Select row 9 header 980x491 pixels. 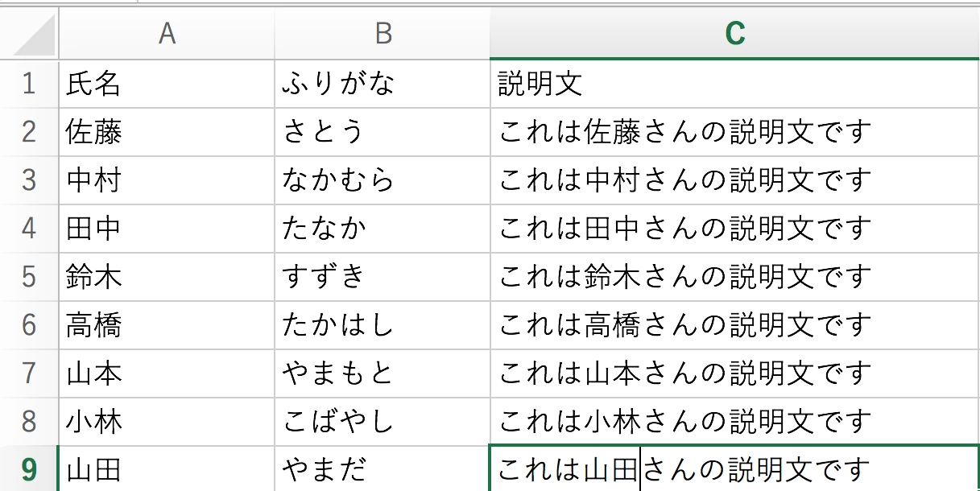tap(29, 469)
